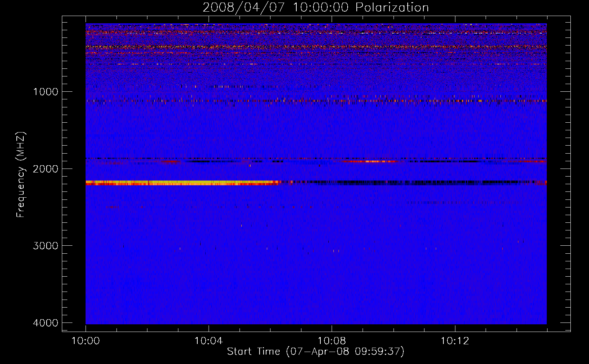Click the bright yellow emission band near 2200 MHz

pos(182,183)
